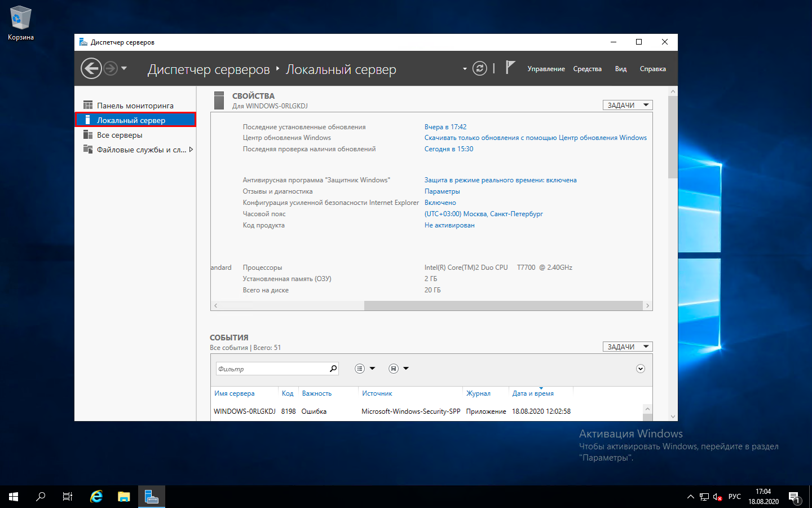Change time zone Москва, Санкт-Петербург link
Viewport: 812px width, 508px height.
tap(483, 214)
